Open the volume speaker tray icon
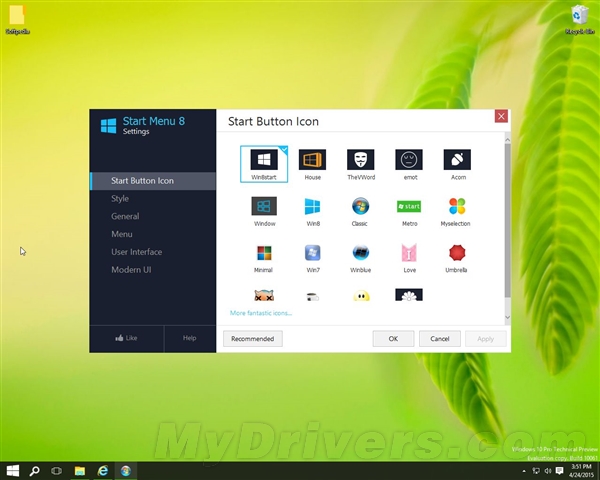Image resolution: width=600 pixels, height=480 pixels. 548,471
